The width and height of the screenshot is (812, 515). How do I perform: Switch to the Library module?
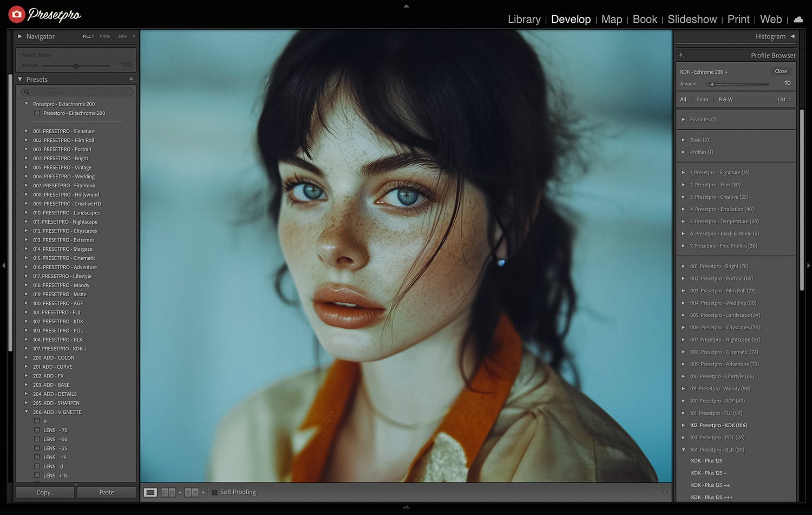[x=523, y=19]
